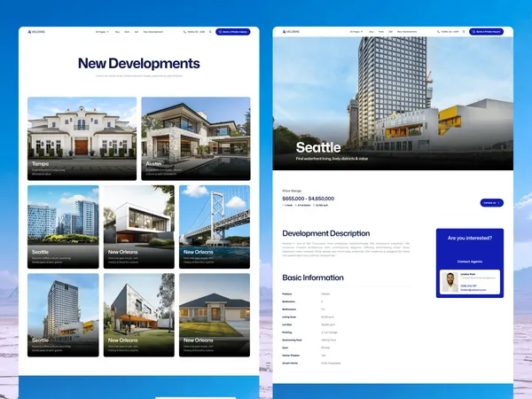
Task: Click the $655,000 - $4,650,000 price range
Action: 308,199
